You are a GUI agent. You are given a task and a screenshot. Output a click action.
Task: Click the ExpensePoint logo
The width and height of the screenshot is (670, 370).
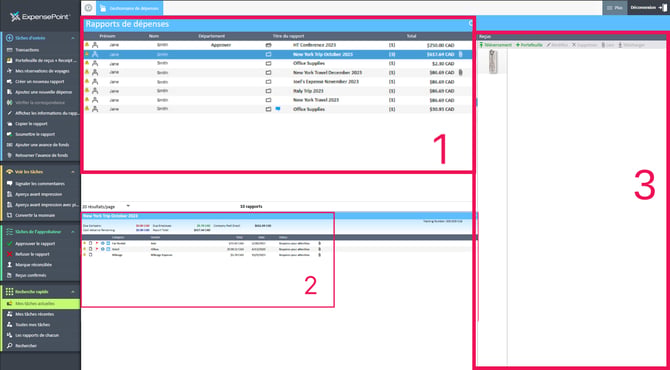(40, 17)
